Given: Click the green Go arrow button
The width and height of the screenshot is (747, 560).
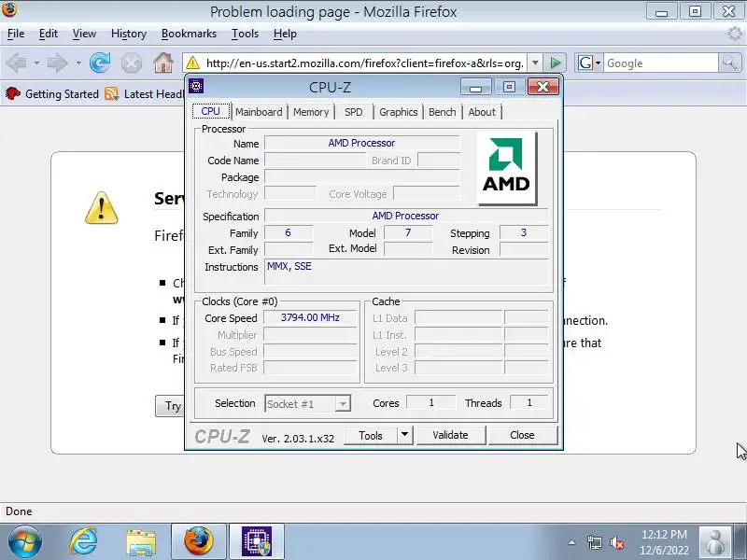Looking at the screenshot, I should (x=555, y=63).
